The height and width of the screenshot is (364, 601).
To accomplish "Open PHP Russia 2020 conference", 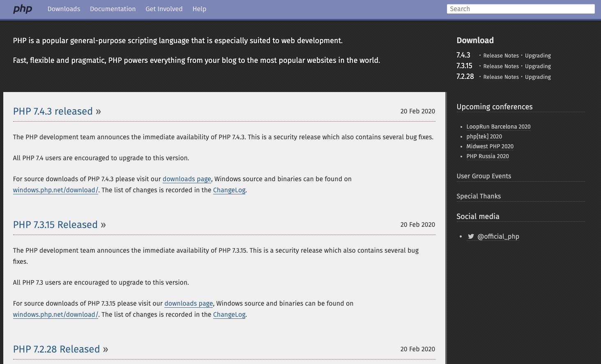I will (487, 156).
